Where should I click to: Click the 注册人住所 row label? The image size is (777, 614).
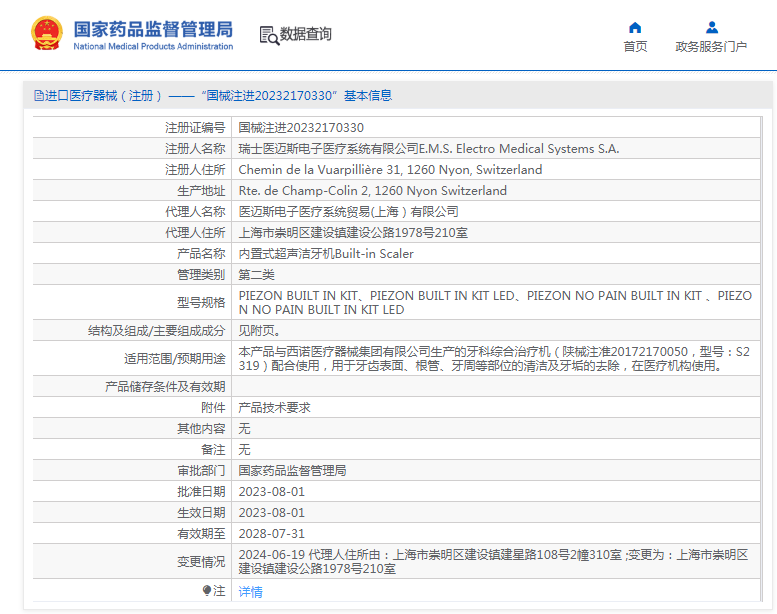195,170
